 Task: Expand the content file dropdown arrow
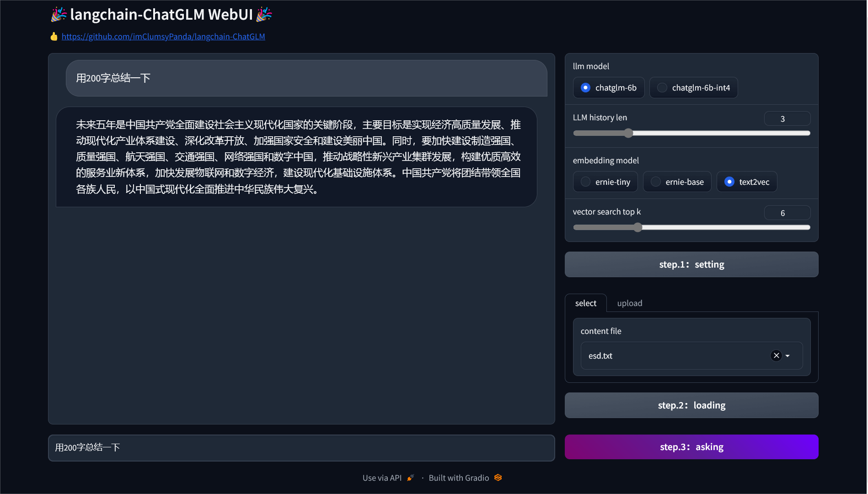[x=788, y=355]
